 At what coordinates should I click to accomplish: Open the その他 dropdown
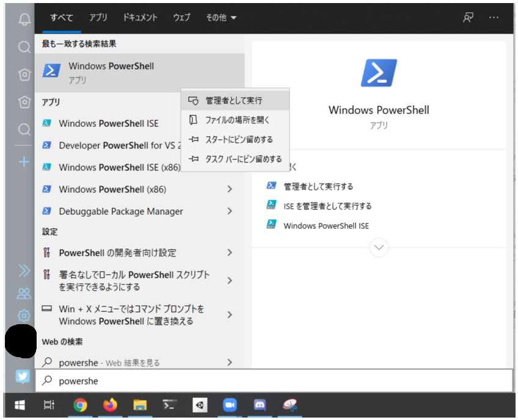coord(221,18)
